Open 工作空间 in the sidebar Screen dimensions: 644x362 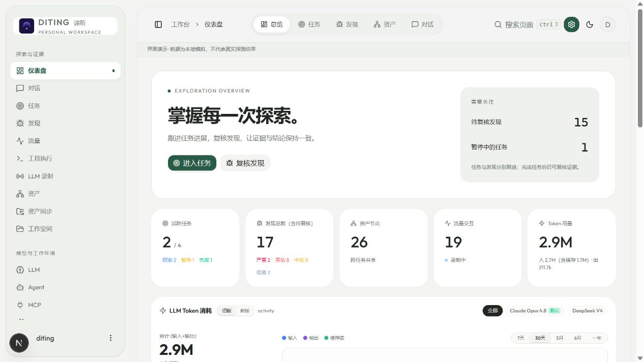[x=65, y=229]
